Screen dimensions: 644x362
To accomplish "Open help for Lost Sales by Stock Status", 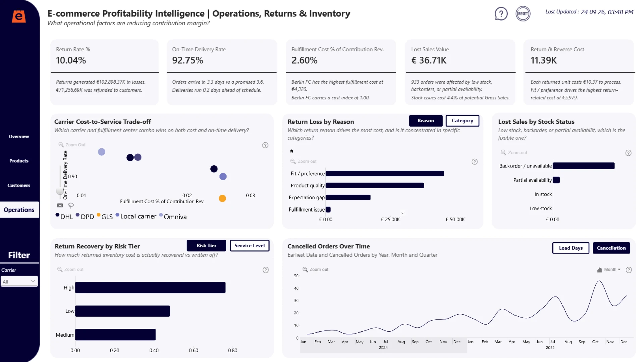I will [x=629, y=153].
